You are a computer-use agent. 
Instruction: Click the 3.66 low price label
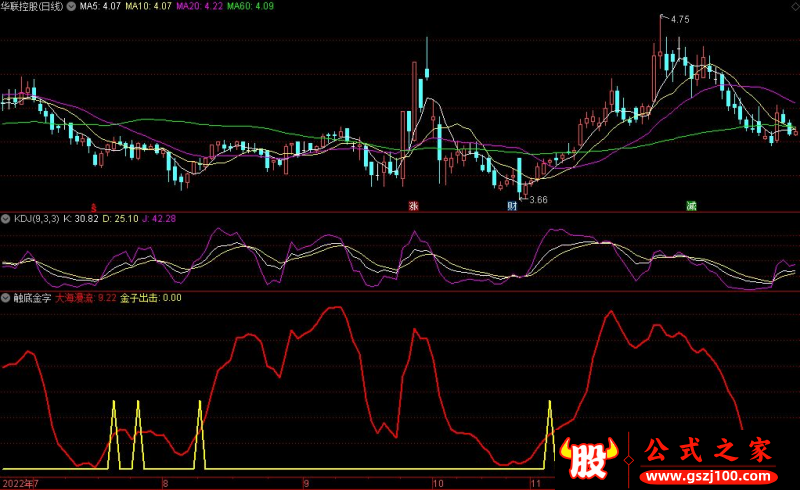[538, 200]
